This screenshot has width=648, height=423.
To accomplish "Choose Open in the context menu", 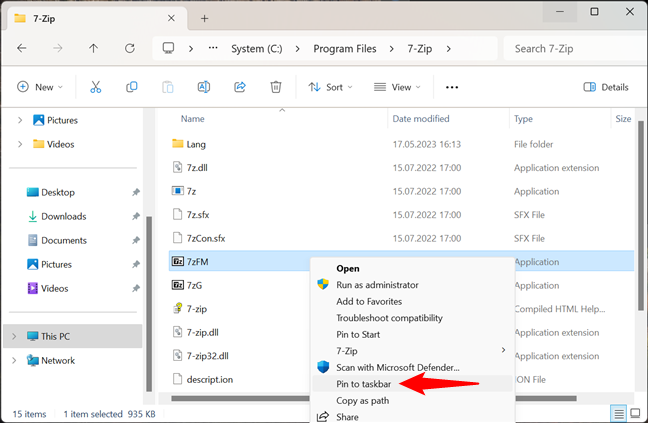I will pyautogui.click(x=412, y=269).
